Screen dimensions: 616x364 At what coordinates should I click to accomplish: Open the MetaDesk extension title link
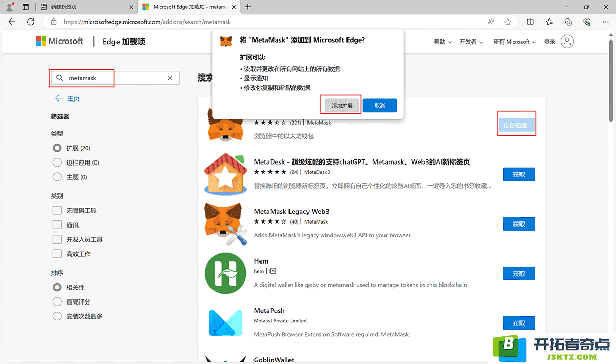pyautogui.click(x=362, y=162)
